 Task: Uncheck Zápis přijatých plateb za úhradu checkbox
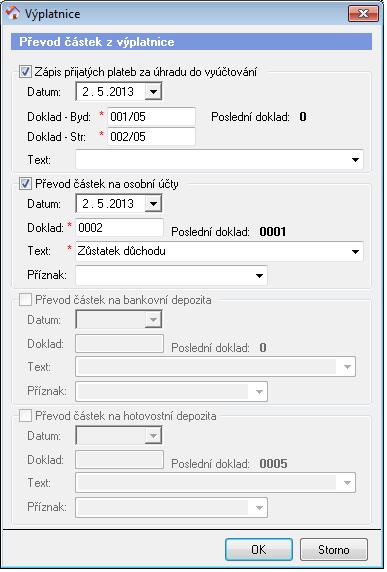click(25, 72)
